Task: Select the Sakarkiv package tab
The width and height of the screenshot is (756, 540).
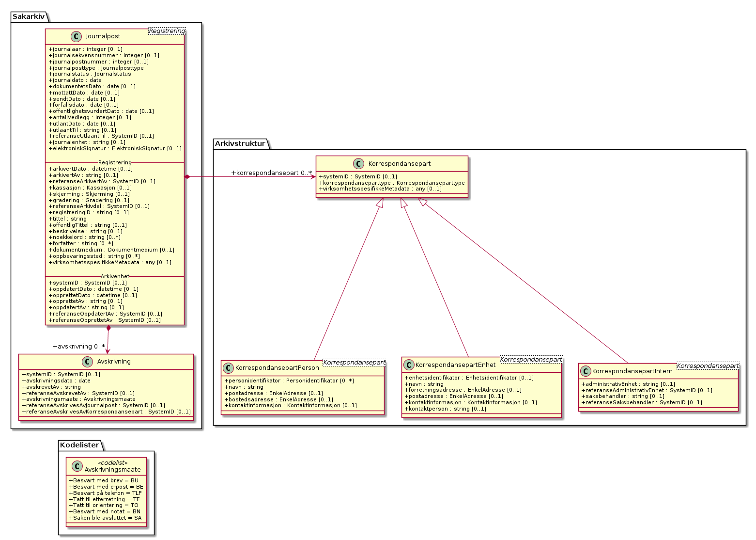Action: (29, 16)
